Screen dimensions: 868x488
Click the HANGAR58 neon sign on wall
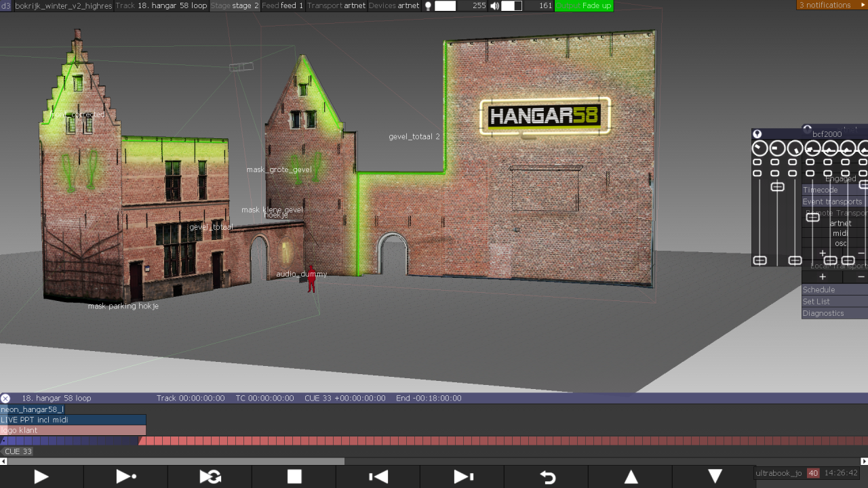(x=545, y=117)
